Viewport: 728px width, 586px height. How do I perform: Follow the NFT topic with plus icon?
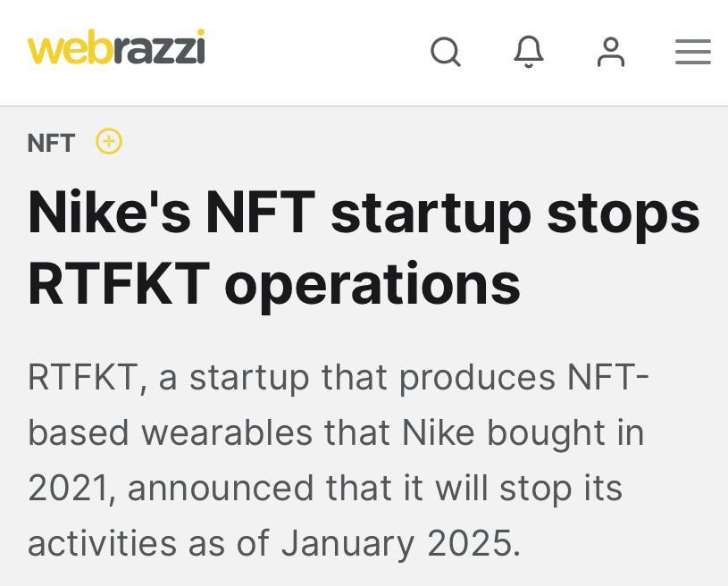click(109, 141)
